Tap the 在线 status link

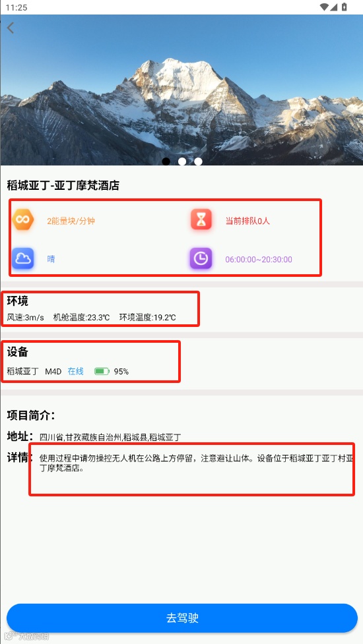76,371
